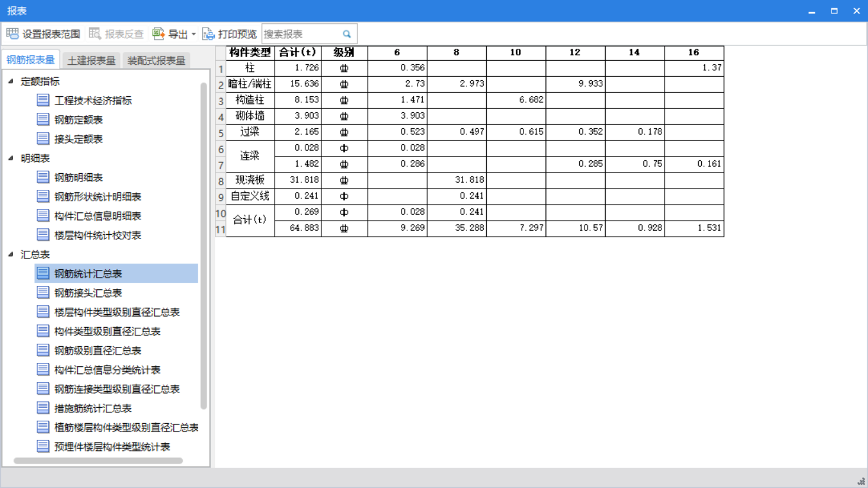The height and width of the screenshot is (488, 868).
Task: Select the 暗柱/端柱 row cell
Action: (250, 84)
